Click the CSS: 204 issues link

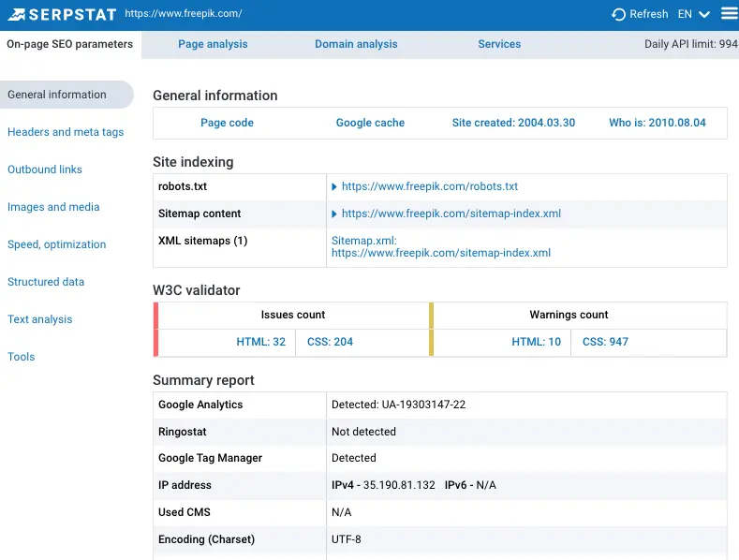click(330, 342)
